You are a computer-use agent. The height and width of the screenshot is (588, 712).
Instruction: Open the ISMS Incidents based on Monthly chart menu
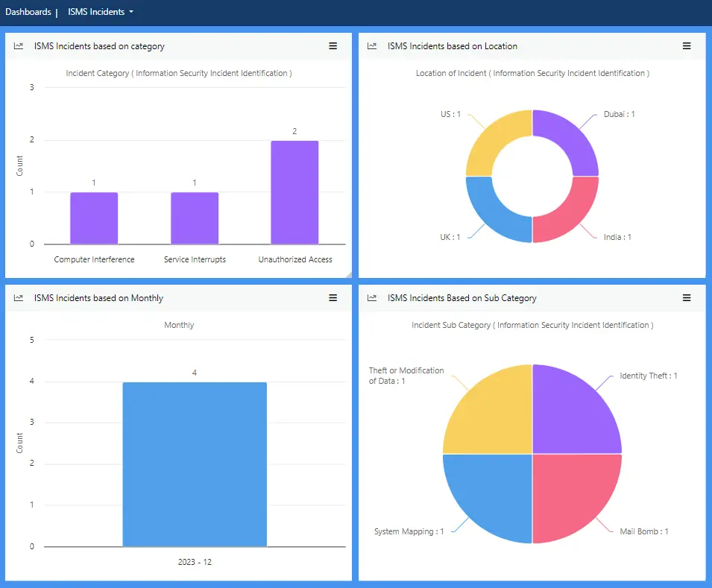tap(333, 297)
